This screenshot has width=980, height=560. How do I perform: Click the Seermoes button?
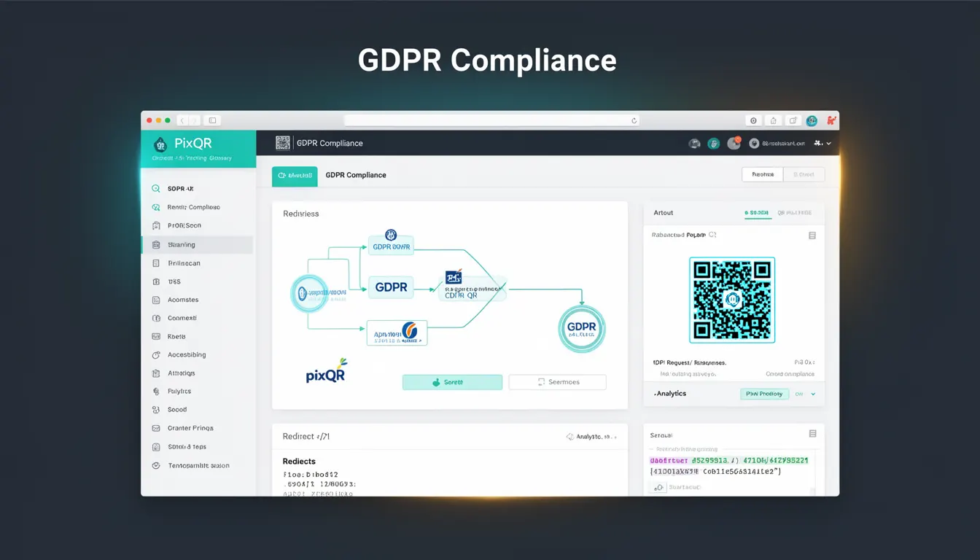557,382
